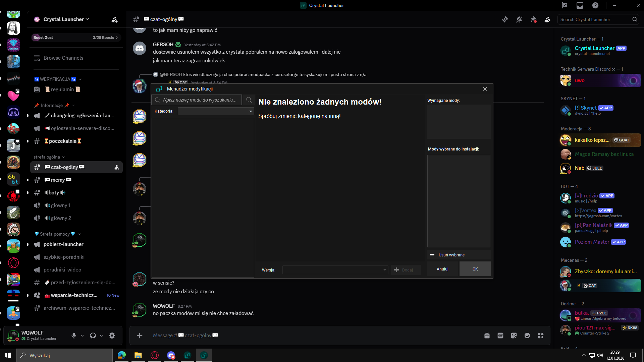Open the Threads icon in channel header

pyautogui.click(x=505, y=19)
